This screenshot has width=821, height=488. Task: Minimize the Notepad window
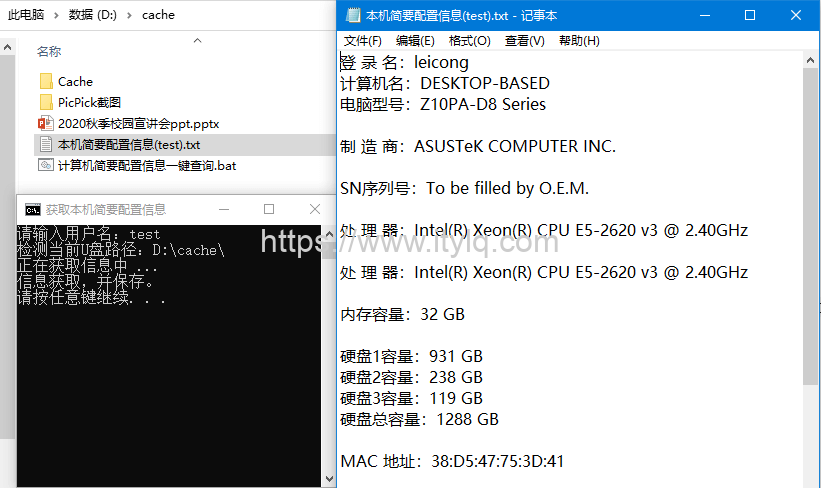[705, 15]
